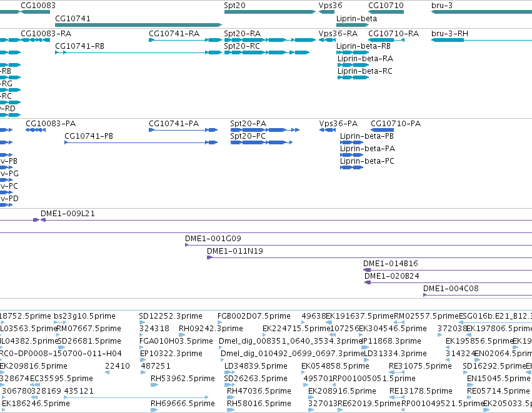Click EST RE31075.5prime

point(420,366)
